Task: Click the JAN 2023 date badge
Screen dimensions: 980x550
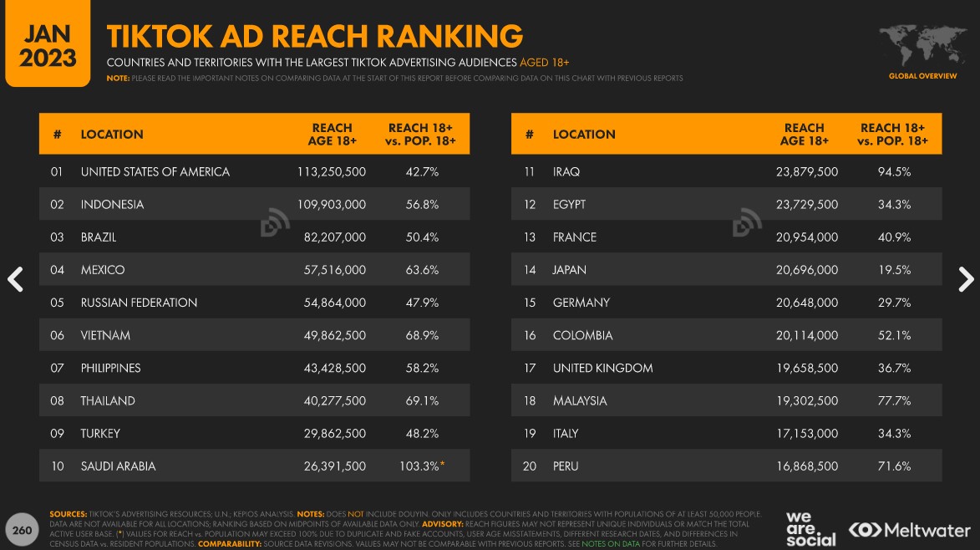Action: (x=48, y=43)
